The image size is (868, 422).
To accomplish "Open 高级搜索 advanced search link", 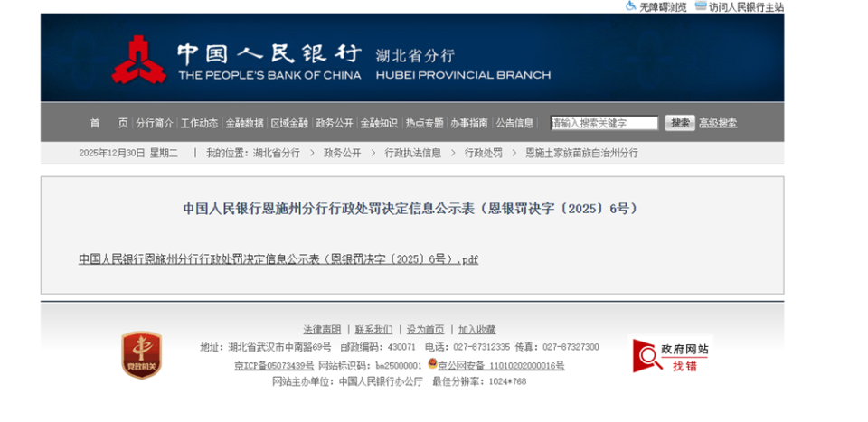I will click(718, 123).
